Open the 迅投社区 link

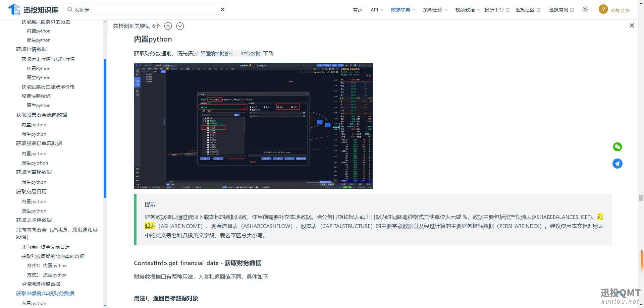pyautogui.click(x=525, y=10)
